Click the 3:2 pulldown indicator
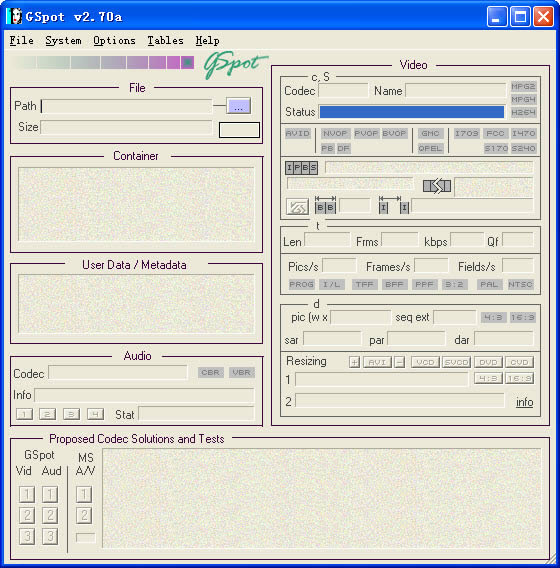560x568 pixels. [454, 285]
